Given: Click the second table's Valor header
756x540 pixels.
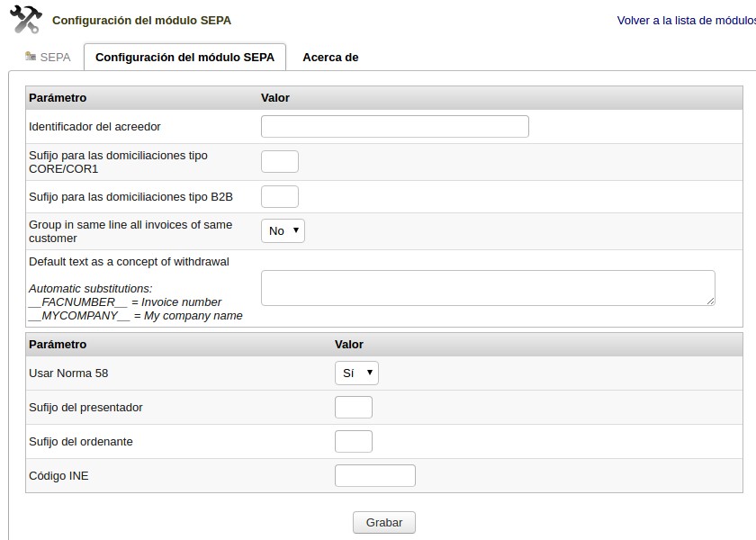Looking at the screenshot, I should pos(349,345).
